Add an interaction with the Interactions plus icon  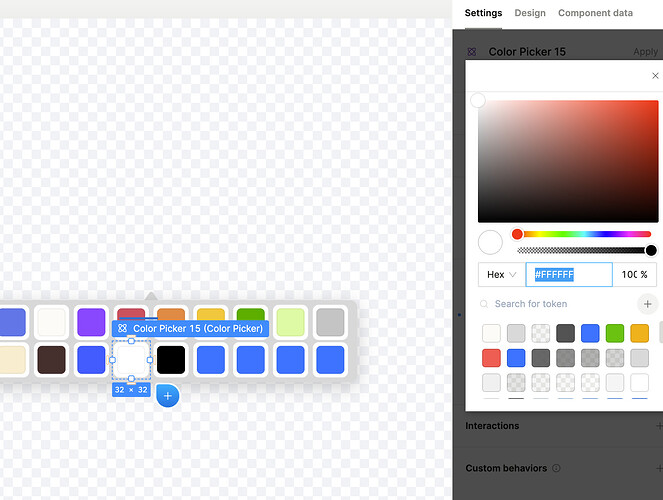tap(659, 426)
